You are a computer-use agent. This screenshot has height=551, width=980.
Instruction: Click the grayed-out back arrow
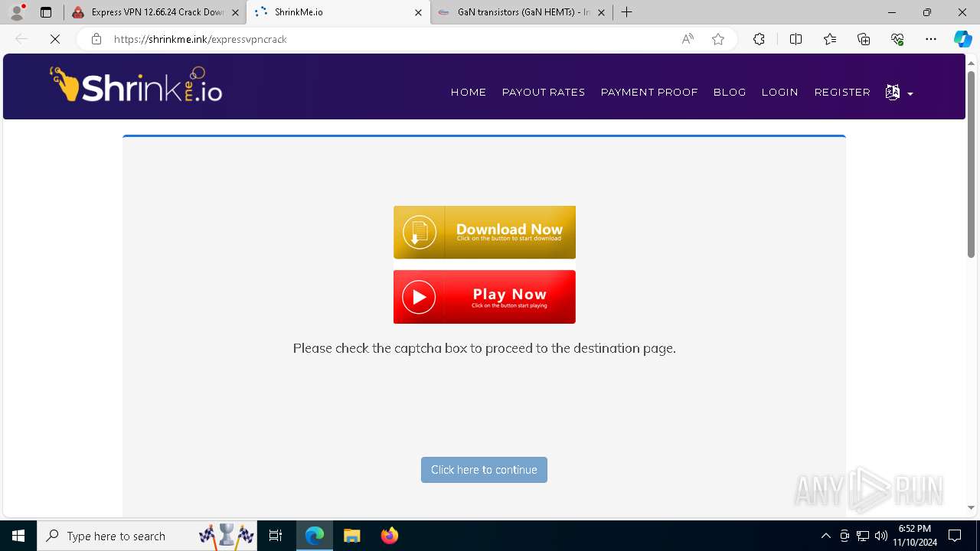click(21, 39)
